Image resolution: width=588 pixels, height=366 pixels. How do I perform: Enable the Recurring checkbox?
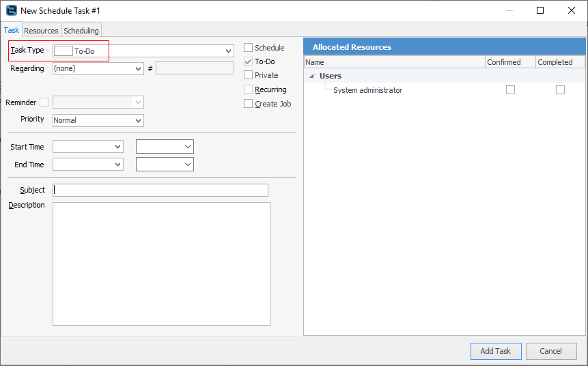[x=249, y=89]
